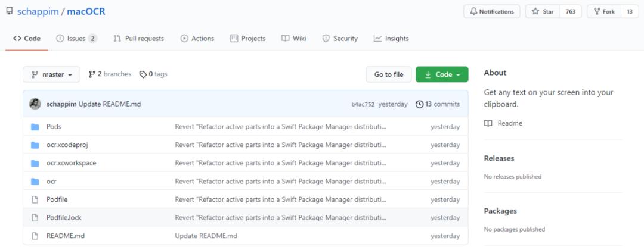Open the Notifications subscription button

pyautogui.click(x=491, y=12)
